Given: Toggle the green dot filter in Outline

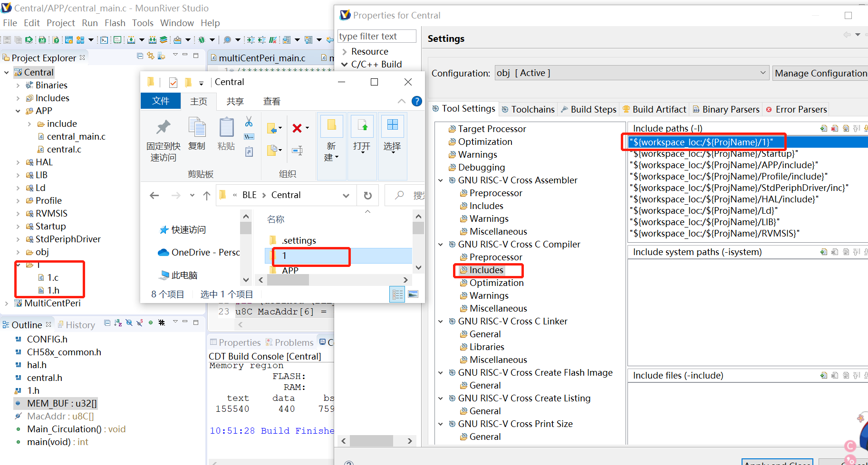Looking at the screenshot, I should click(x=151, y=323).
